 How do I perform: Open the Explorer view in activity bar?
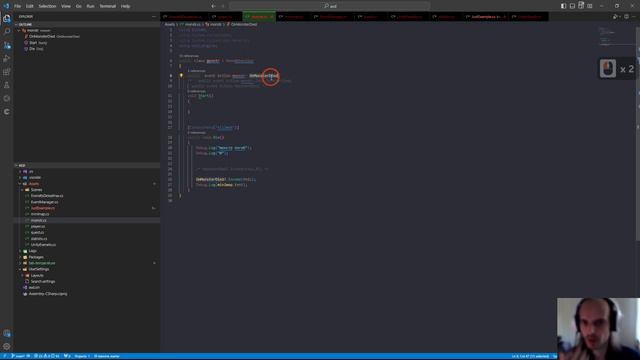(x=7, y=18)
